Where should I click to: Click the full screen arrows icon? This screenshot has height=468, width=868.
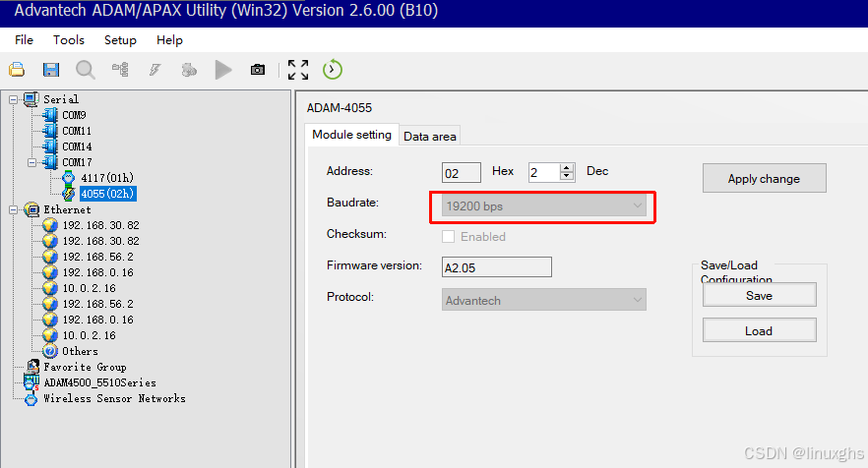(298, 70)
